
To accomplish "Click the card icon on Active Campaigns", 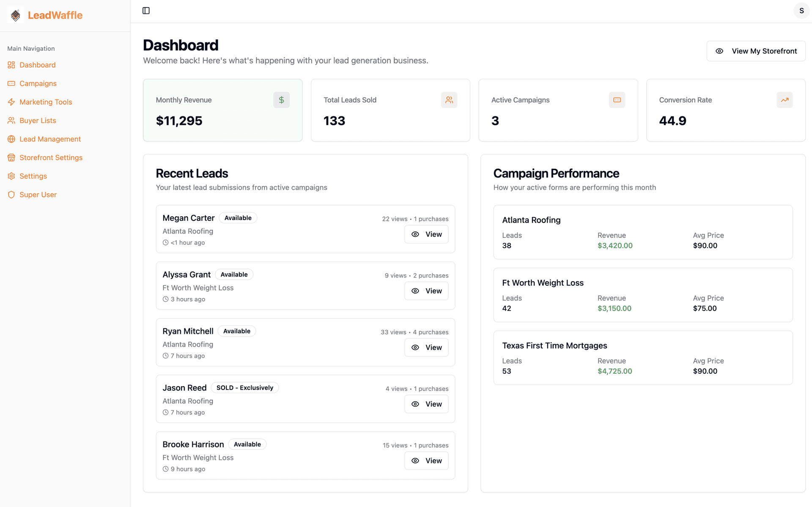I will (x=617, y=100).
